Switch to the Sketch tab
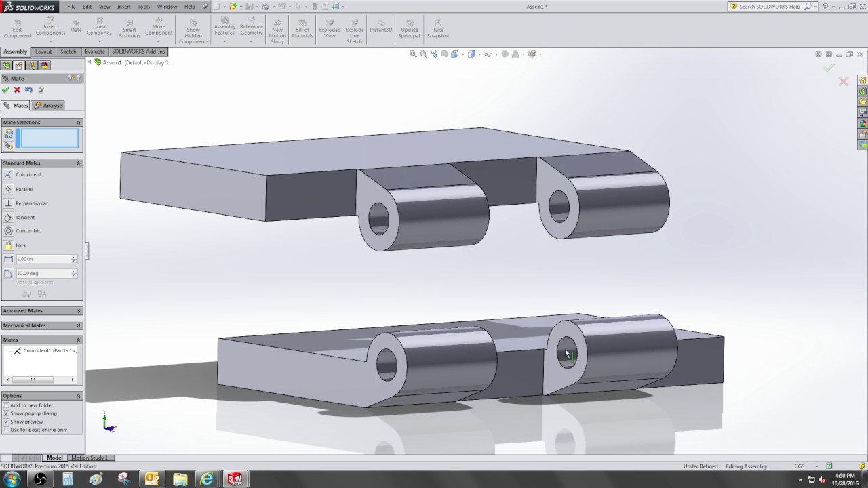This screenshot has height=488, width=868. point(68,52)
